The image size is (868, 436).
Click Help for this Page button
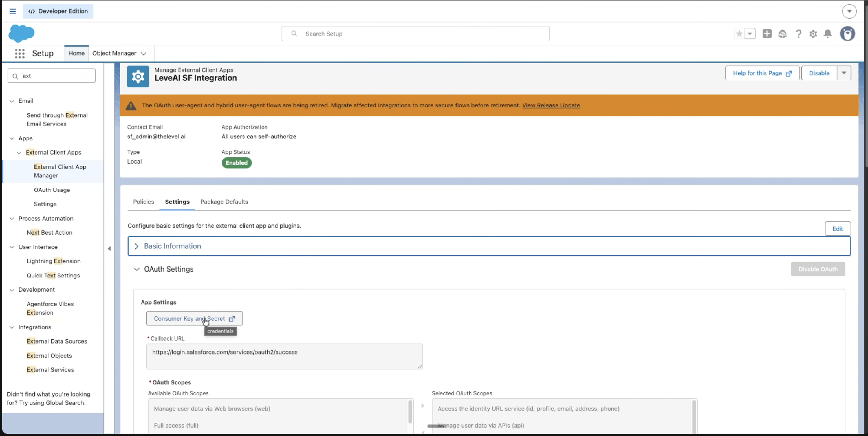762,73
